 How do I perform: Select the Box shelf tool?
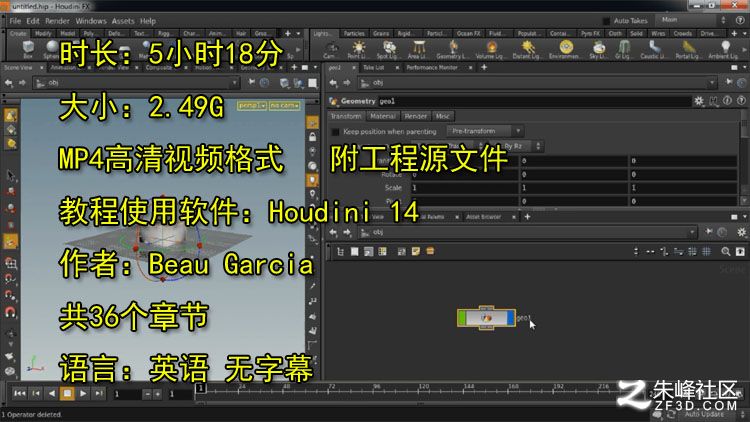click(x=28, y=49)
